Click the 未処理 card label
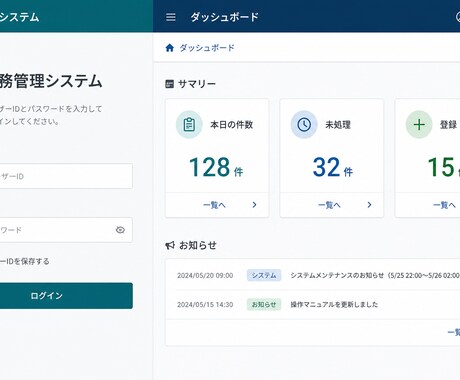 click(x=338, y=125)
